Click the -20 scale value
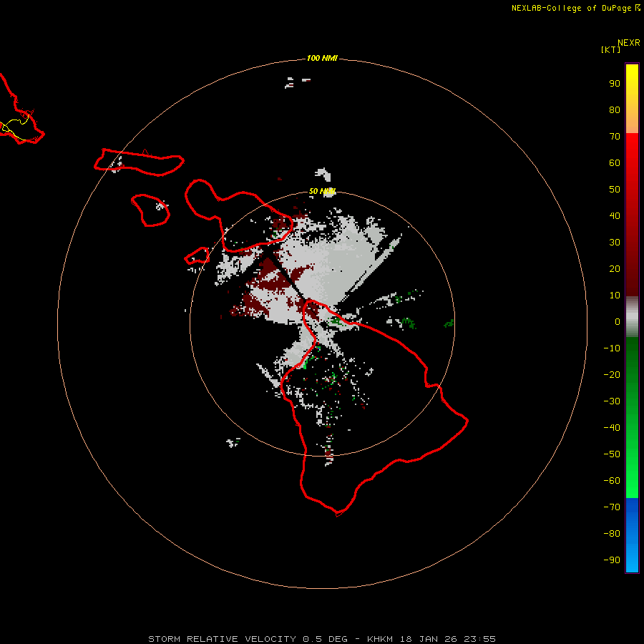Viewport: 644px width, 644px height. pos(612,374)
